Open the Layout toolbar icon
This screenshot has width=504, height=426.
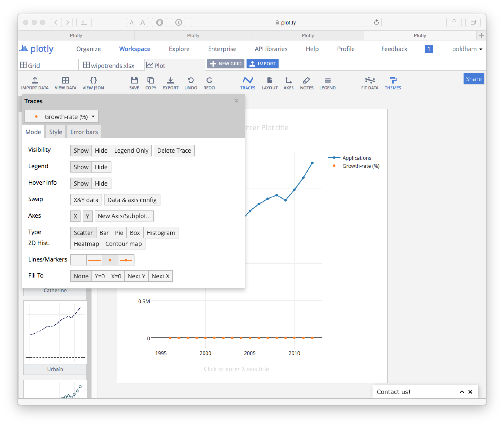click(269, 83)
